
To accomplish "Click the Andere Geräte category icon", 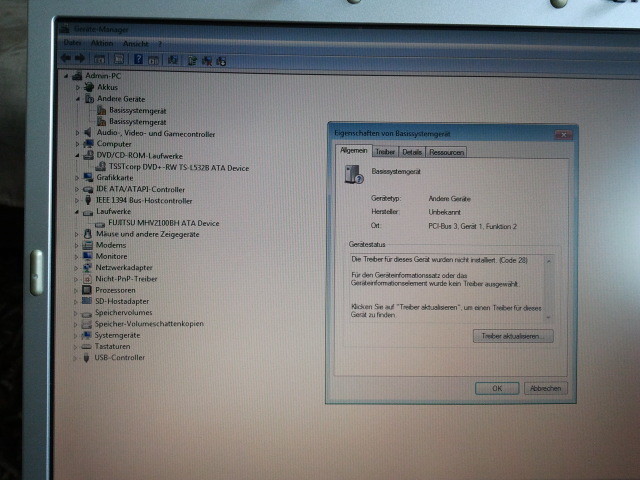I will [89, 99].
